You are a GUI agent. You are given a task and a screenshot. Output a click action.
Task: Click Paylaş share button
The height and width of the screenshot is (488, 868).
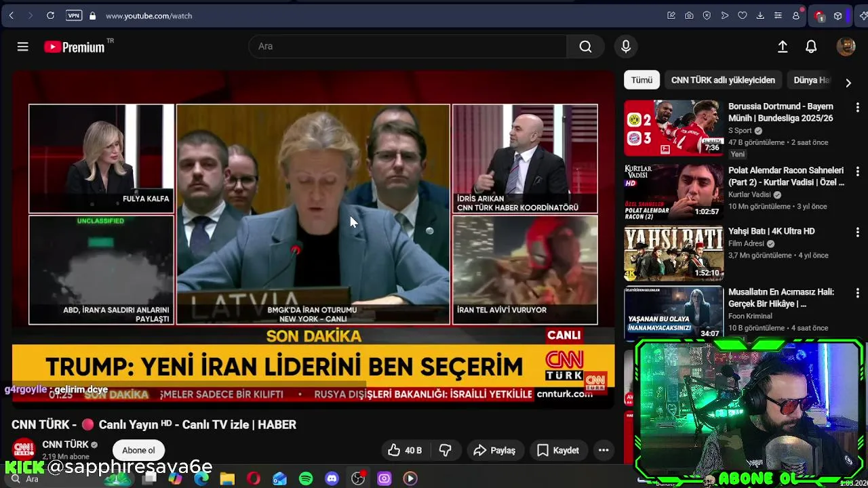tap(494, 450)
